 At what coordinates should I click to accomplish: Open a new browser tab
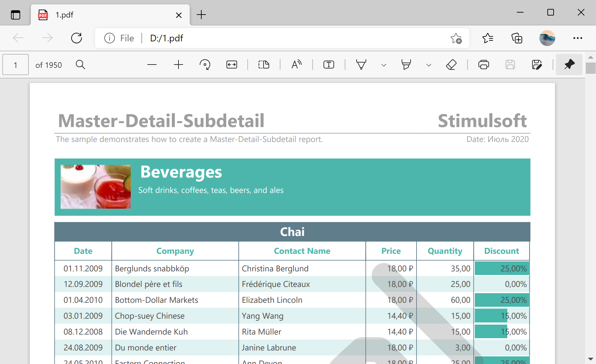tap(201, 15)
